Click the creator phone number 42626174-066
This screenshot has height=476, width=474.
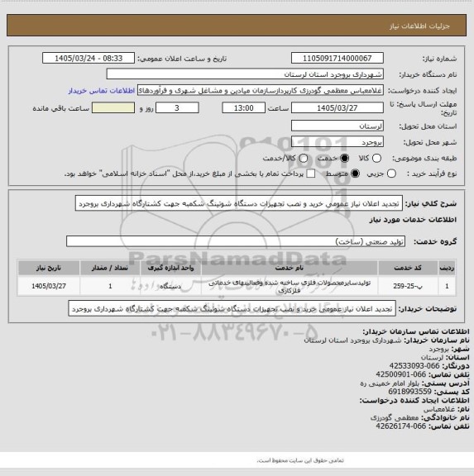[x=400, y=426]
